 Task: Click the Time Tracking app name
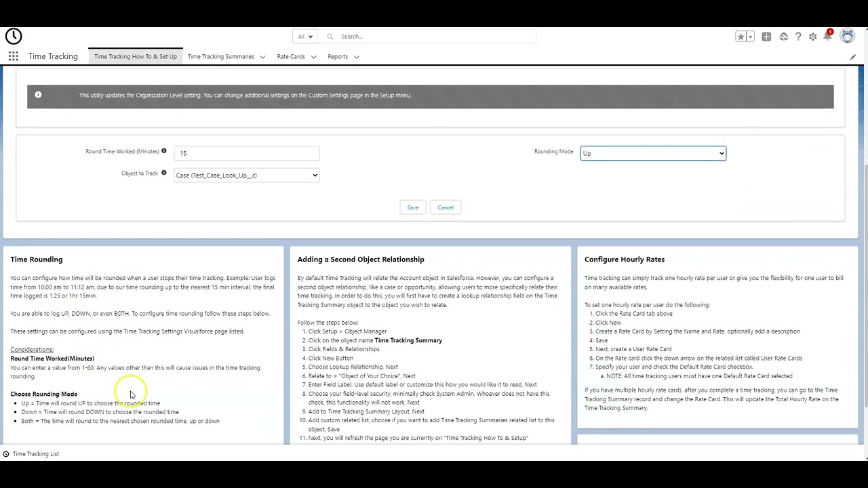(53, 56)
